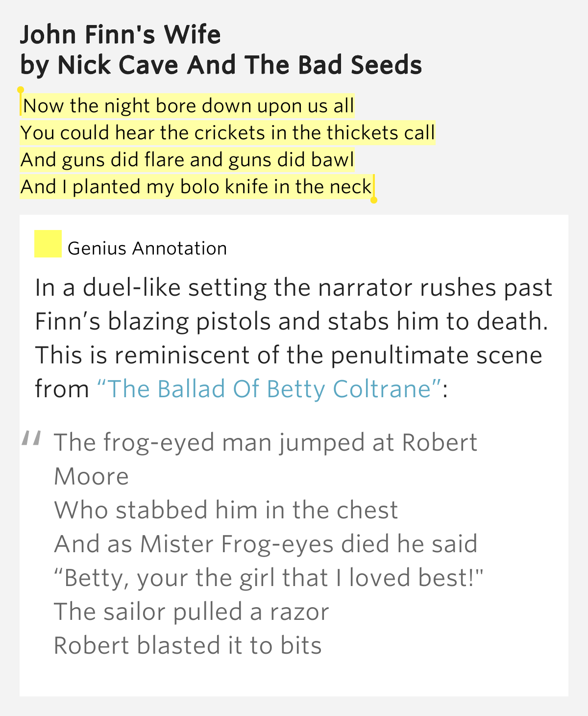Click lyric line about crickets in thickets
The image size is (588, 716).
[x=228, y=133]
